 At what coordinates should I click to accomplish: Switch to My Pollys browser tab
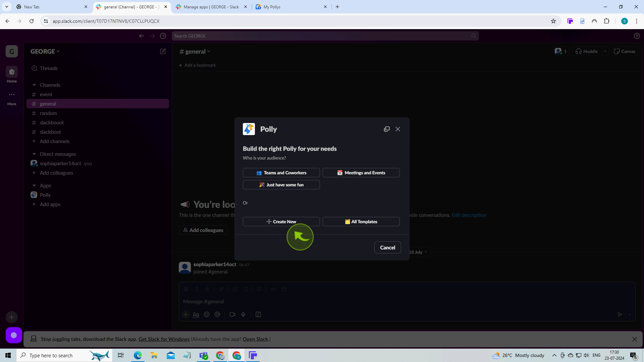[x=291, y=7]
